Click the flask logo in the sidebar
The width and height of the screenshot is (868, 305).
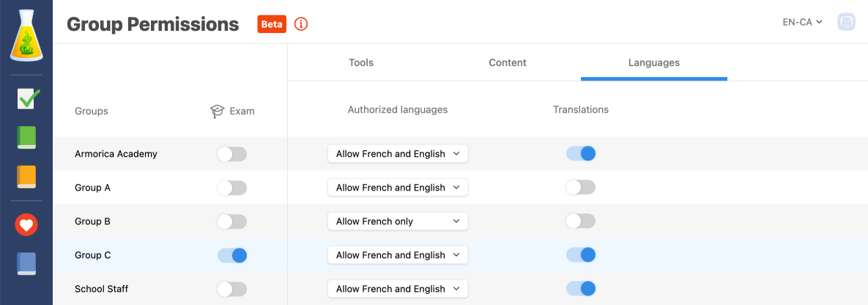pyautogui.click(x=26, y=35)
